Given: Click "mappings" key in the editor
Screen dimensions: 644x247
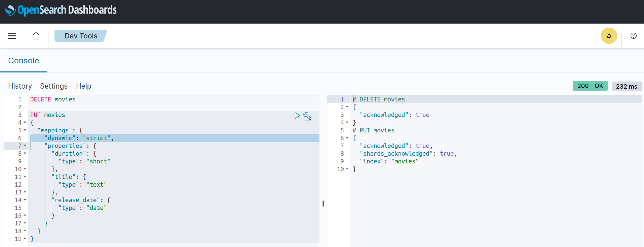Looking at the screenshot, I should (55, 130).
